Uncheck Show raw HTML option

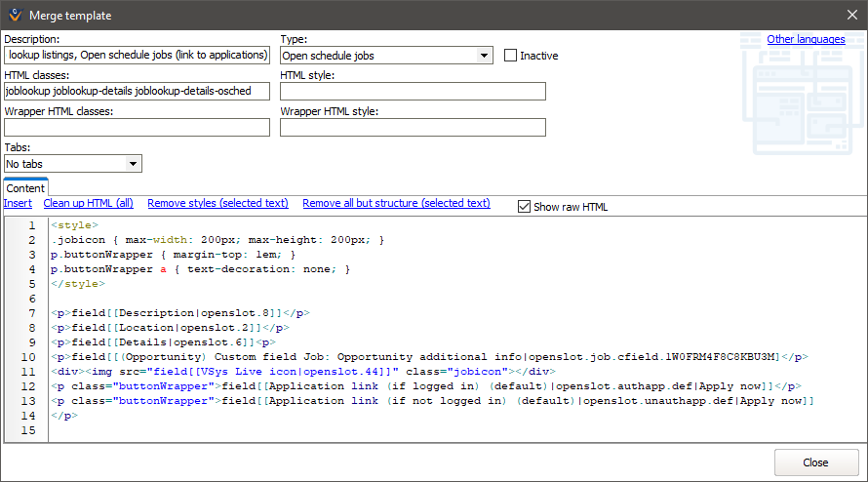tap(525, 206)
